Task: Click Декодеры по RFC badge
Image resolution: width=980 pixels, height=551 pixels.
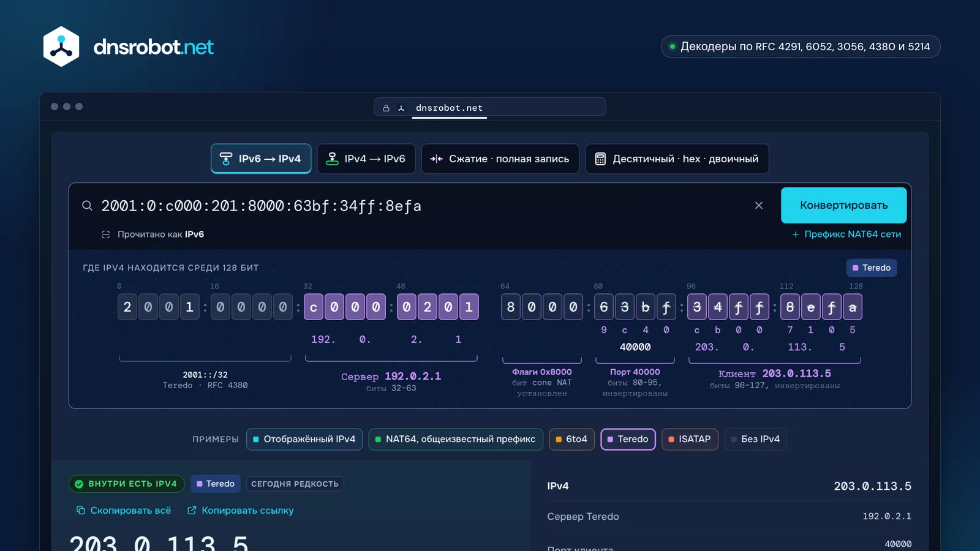Action: [801, 47]
